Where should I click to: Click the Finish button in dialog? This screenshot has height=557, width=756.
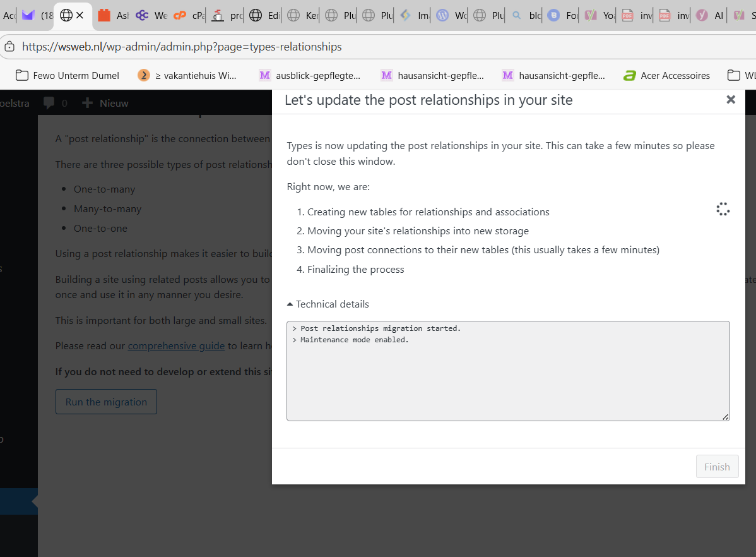click(x=717, y=467)
